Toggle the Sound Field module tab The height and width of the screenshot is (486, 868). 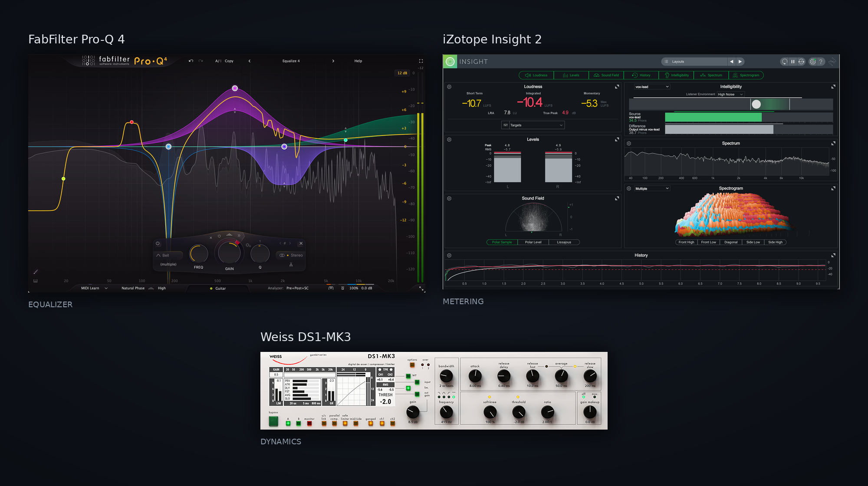tap(606, 75)
